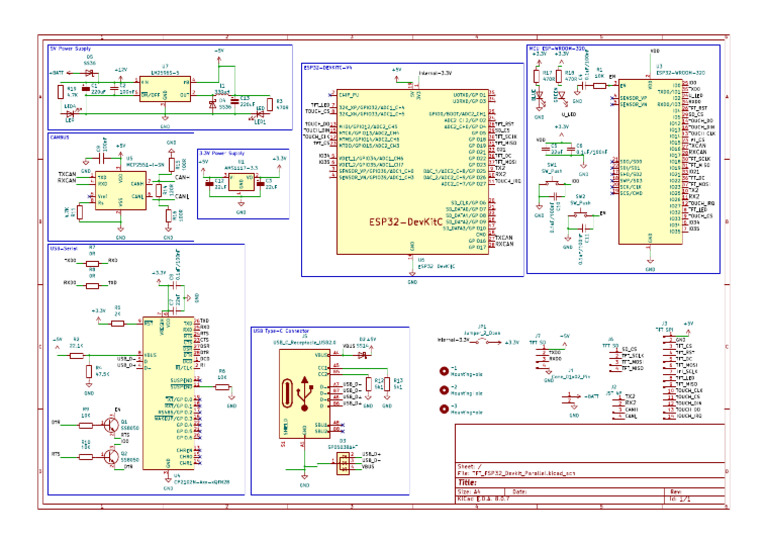Screen dimensions: 768x543
Task: Click the 'USB-Serial' block label
Action: (x=64, y=249)
